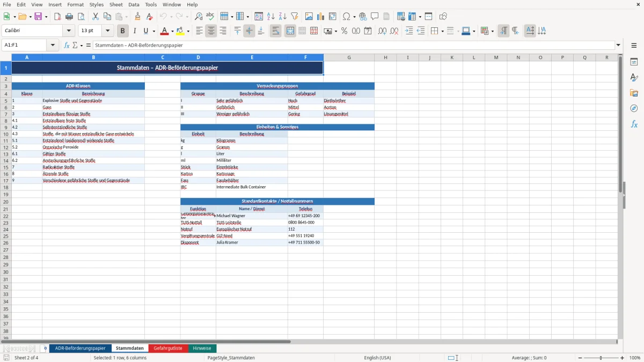644x362 pixels.
Task: Export directly as PDF
Action: [x=57, y=17]
